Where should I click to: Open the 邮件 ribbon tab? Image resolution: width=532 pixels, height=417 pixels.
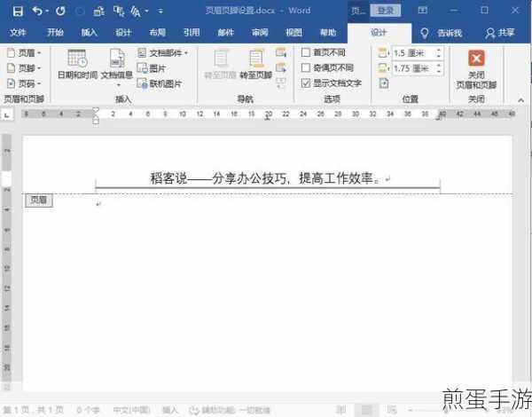tap(225, 33)
